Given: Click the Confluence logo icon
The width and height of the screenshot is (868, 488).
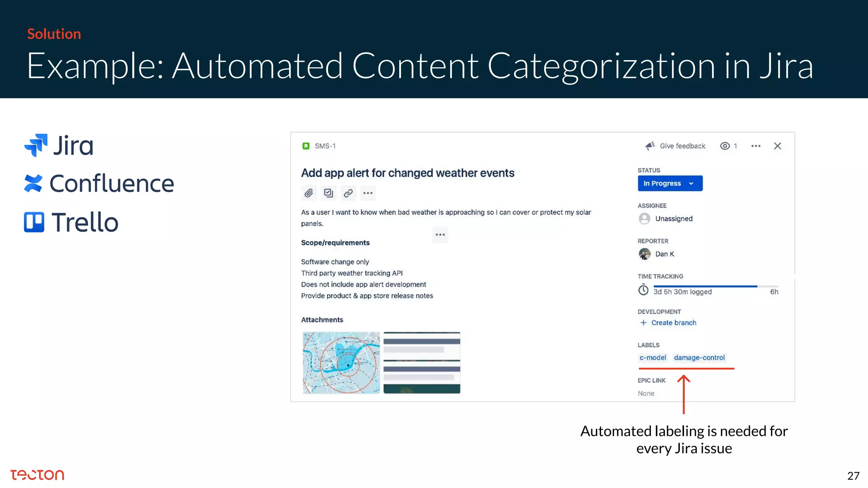Looking at the screenshot, I should tap(33, 183).
